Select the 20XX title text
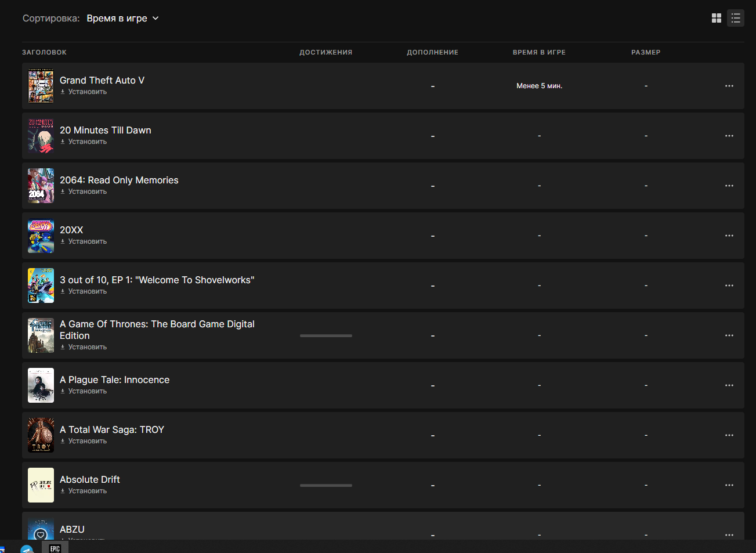The height and width of the screenshot is (553, 756). [71, 230]
